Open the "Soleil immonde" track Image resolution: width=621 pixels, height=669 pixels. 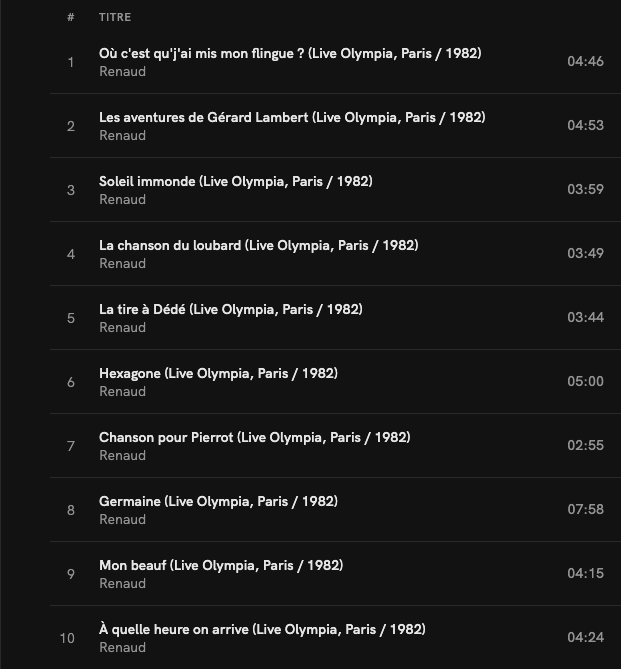[x=235, y=181]
